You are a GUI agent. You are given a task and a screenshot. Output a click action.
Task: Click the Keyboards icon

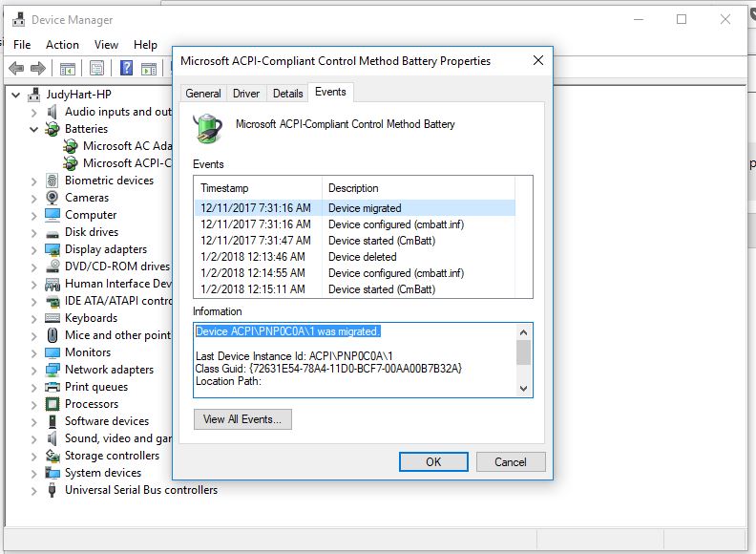click(x=52, y=318)
